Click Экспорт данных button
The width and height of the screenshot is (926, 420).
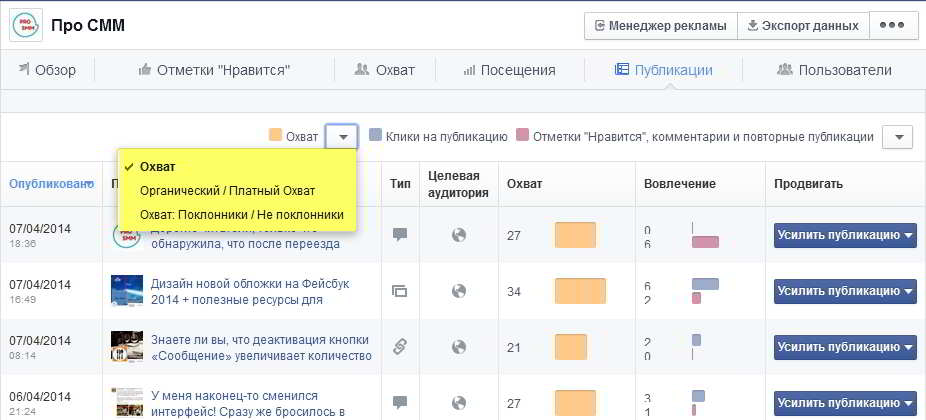click(802, 26)
